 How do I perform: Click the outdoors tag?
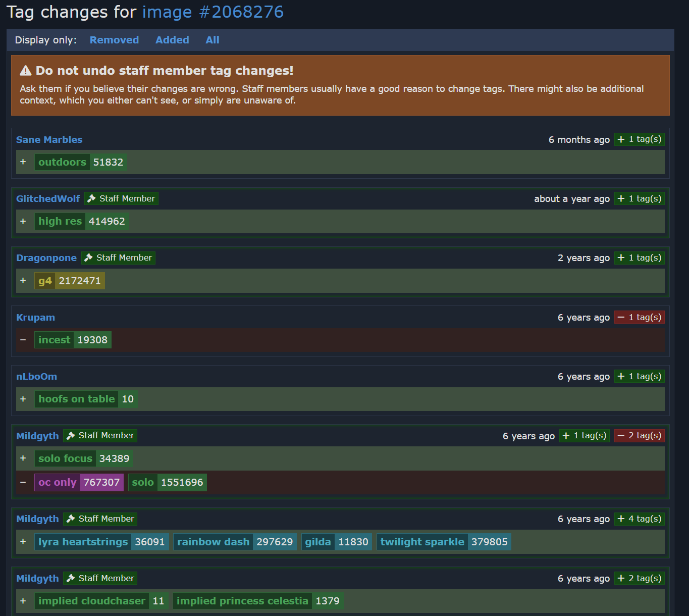(62, 162)
